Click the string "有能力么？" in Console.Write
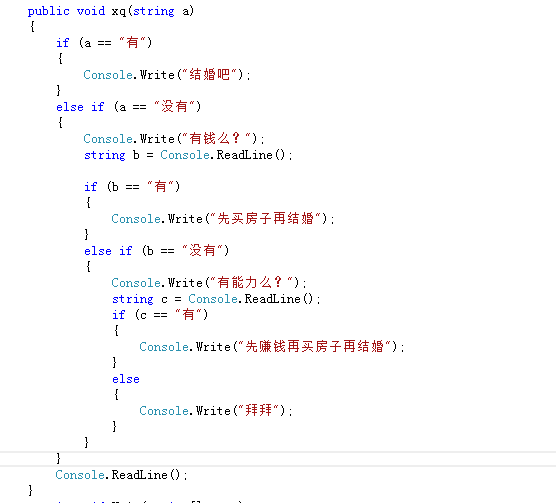556x503 pixels. [252, 283]
